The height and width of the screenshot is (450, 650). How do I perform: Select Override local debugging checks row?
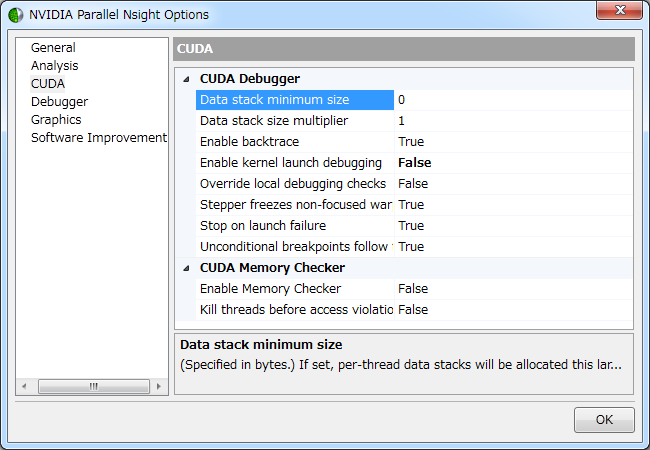pos(293,184)
